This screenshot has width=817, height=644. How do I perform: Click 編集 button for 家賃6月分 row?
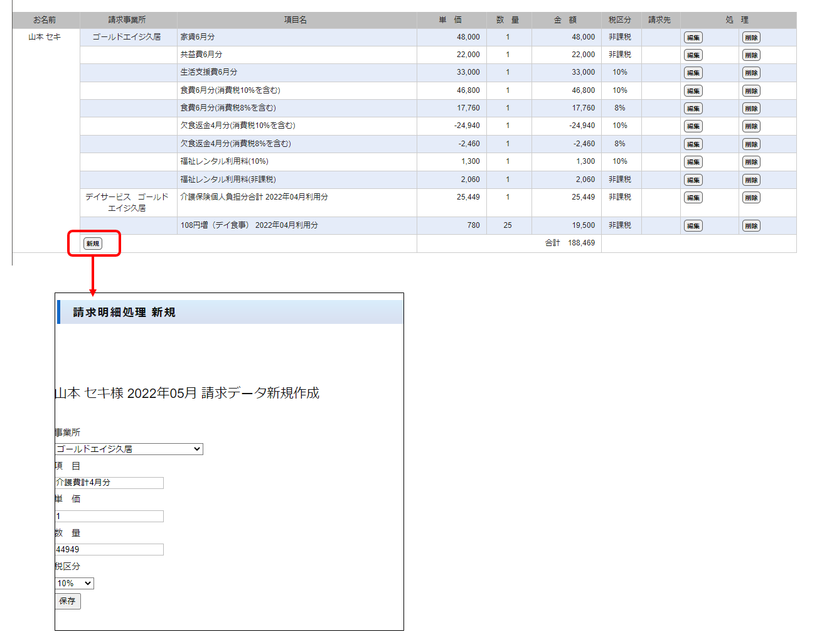pos(693,38)
